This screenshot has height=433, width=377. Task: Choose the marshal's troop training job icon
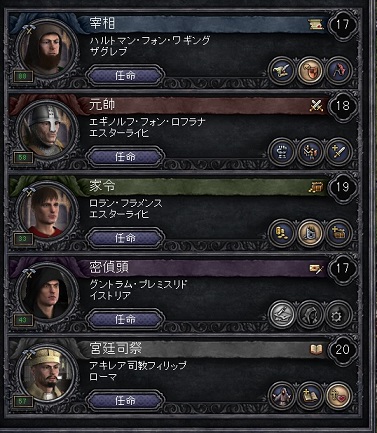310,152
